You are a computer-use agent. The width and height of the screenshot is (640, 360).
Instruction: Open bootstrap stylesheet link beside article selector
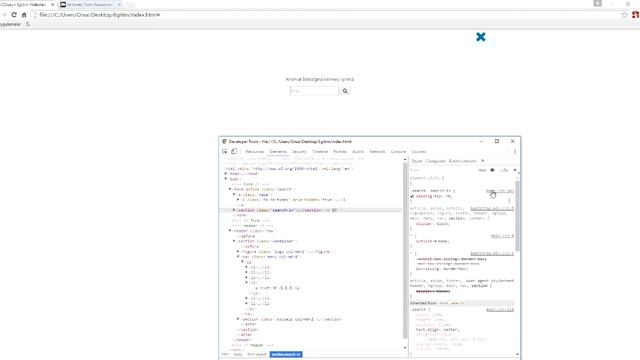point(492,209)
